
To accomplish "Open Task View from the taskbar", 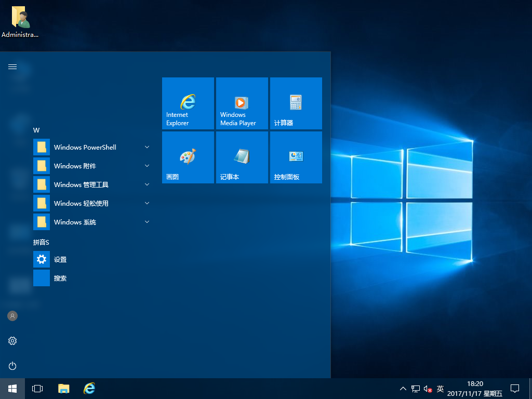I will click(x=37, y=388).
